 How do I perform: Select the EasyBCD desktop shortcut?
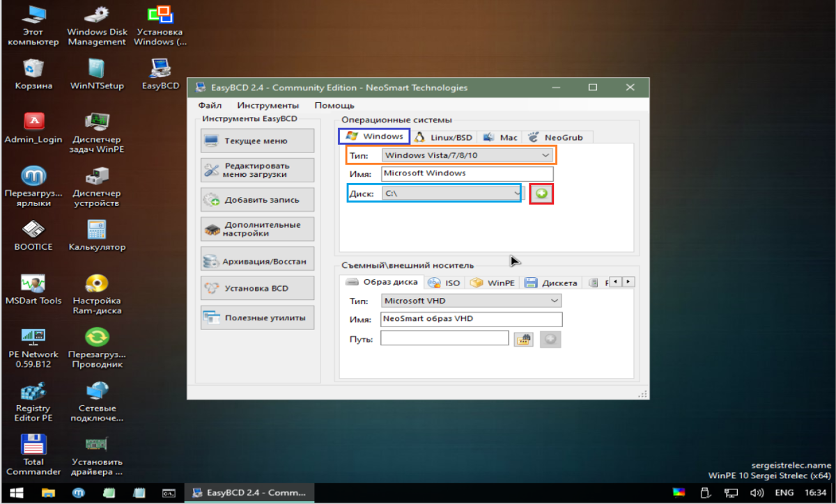click(160, 74)
